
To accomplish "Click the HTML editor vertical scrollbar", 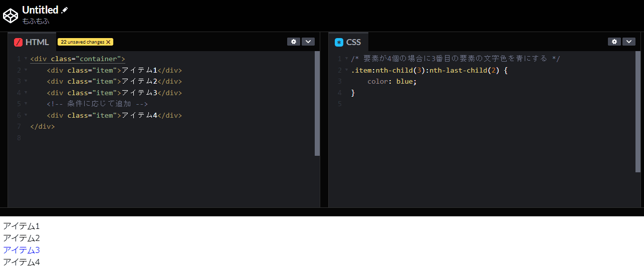I will pyautogui.click(x=317, y=103).
